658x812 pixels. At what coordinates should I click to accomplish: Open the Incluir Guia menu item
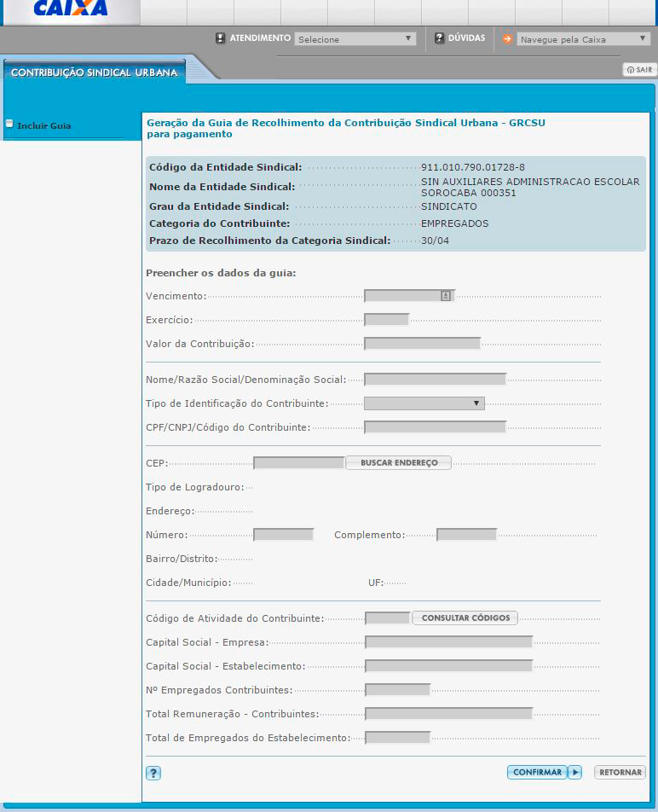[x=44, y=126]
